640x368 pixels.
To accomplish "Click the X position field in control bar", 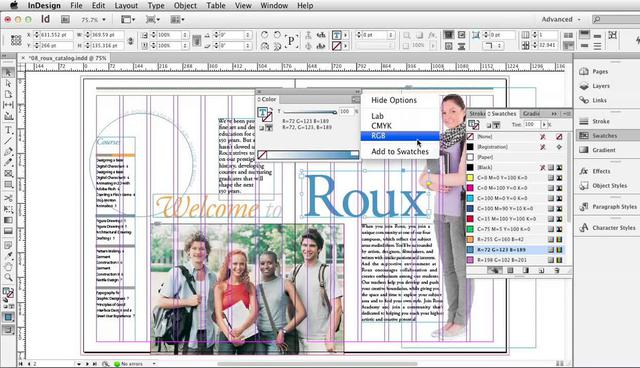I will 56,35.
